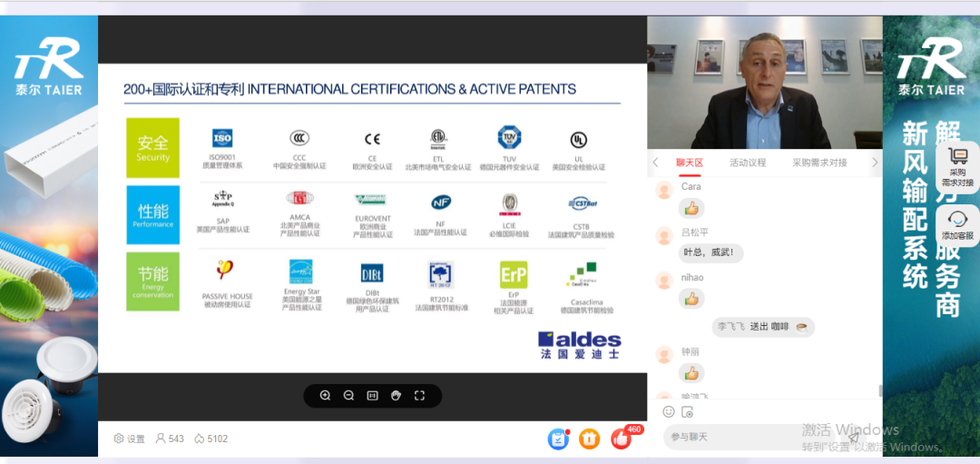Select the hand pan tool
Image resolution: width=980 pixels, height=464 pixels.
pos(396,396)
